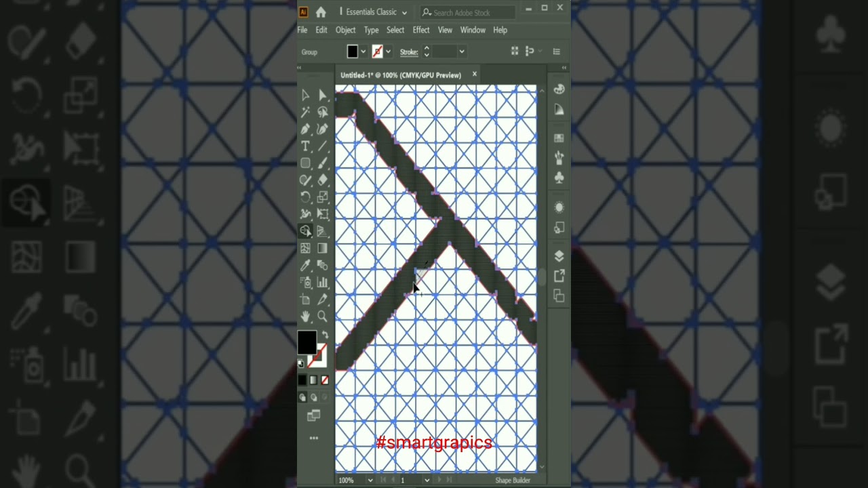Select the Paintbrush tool

click(323, 163)
